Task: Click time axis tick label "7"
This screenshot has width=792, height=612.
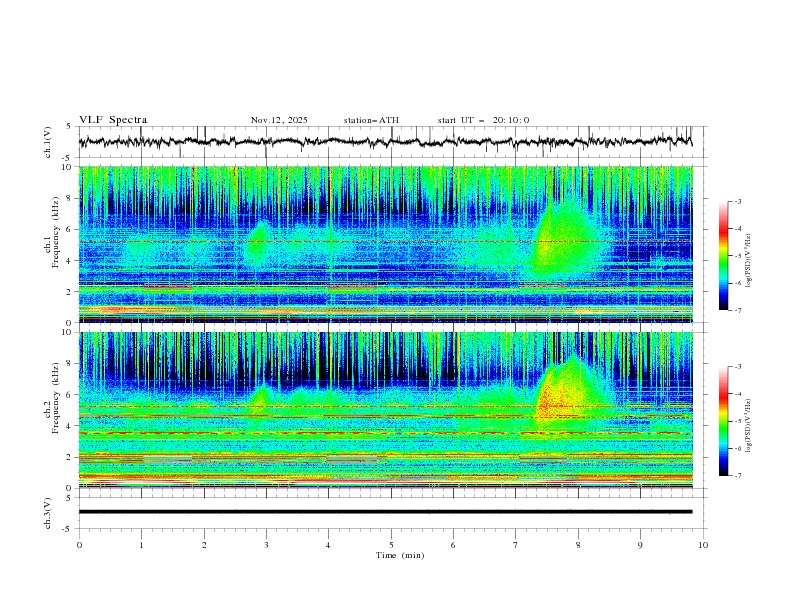Action: (x=516, y=545)
